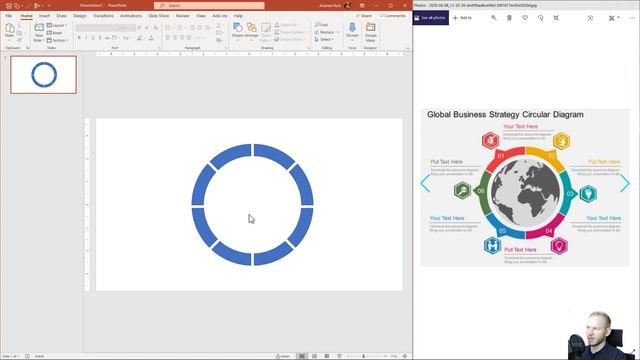Open Ribbon Display Options
Viewport: 640px width, 360px height.
pos(362,6)
